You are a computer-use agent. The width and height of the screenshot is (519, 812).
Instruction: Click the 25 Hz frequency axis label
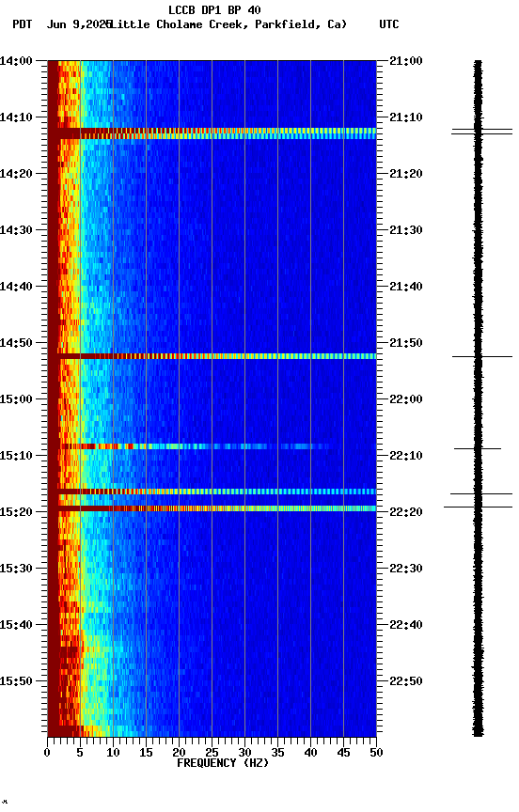pos(212,754)
